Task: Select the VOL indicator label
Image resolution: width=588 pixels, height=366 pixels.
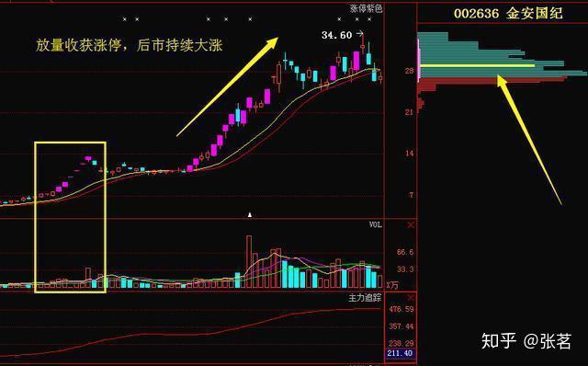Action: (x=376, y=225)
